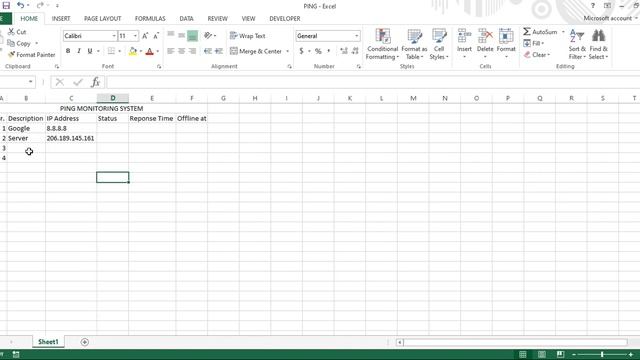Open Merge & Center dropdown arrow
Viewport: 640px width, 360px height.
pyautogui.click(x=287, y=51)
